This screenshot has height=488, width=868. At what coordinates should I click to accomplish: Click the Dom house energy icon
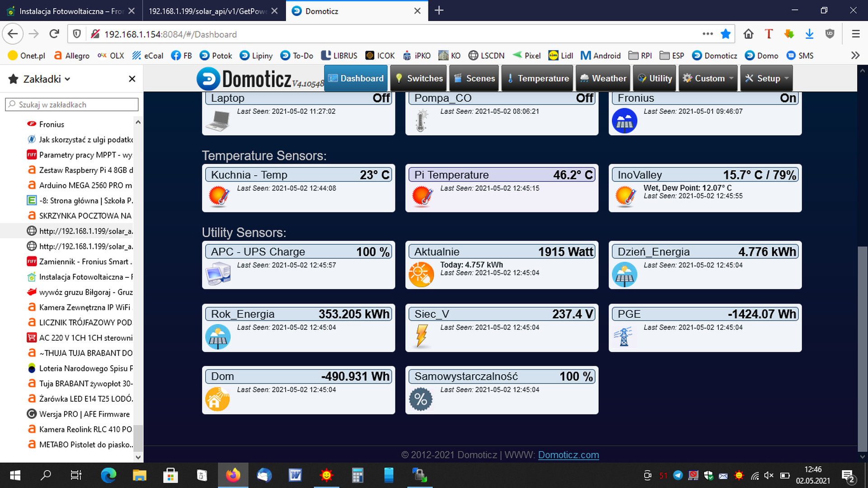coord(218,399)
